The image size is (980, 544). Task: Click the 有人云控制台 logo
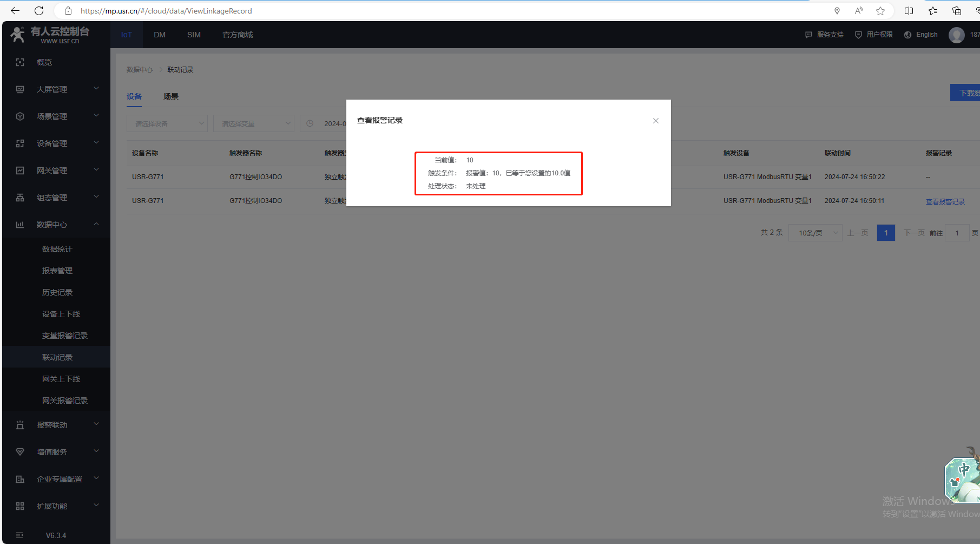[50, 35]
